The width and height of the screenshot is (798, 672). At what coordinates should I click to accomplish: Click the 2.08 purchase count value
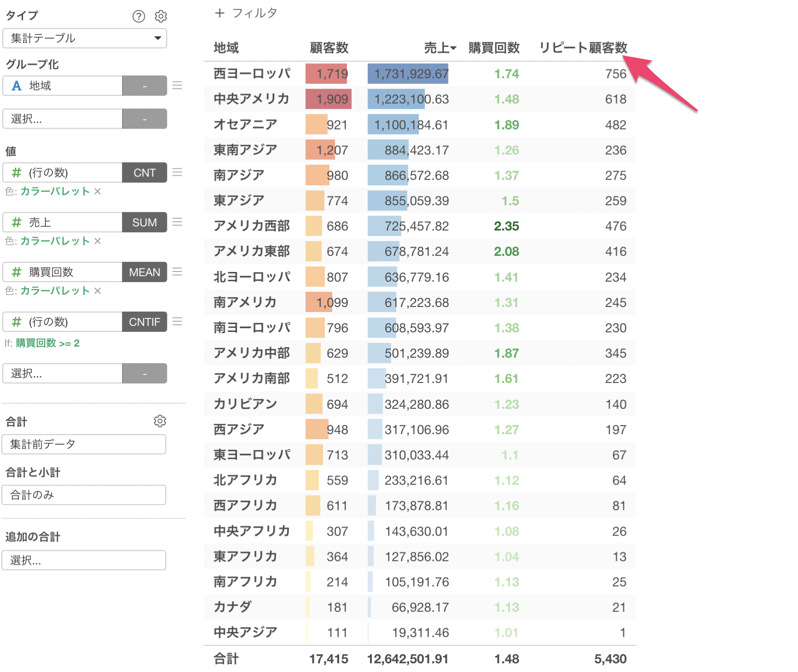[x=506, y=252]
